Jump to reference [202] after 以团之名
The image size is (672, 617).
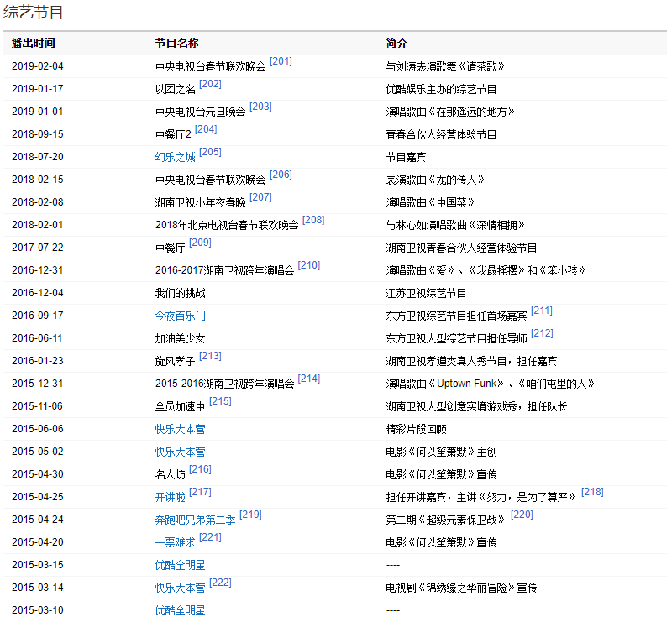[210, 84]
